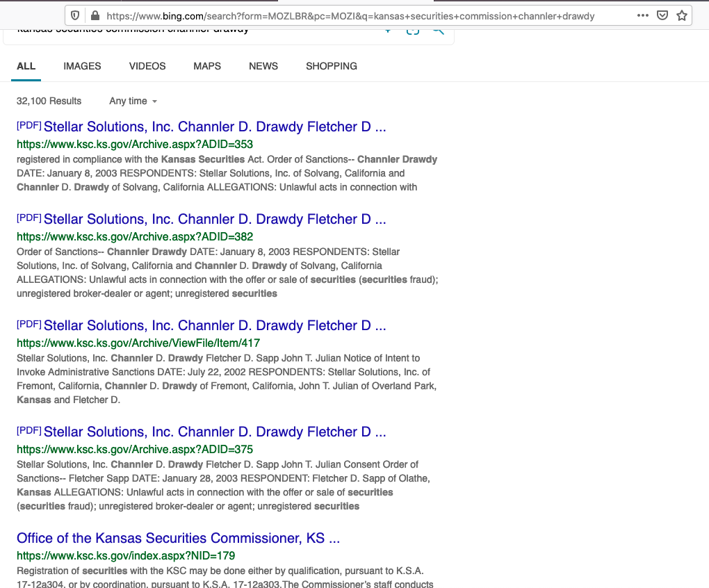Open the Stellar Solutions result above the ADID=382 URL
Image resolution: width=709 pixels, height=588 pixels.
click(215, 219)
